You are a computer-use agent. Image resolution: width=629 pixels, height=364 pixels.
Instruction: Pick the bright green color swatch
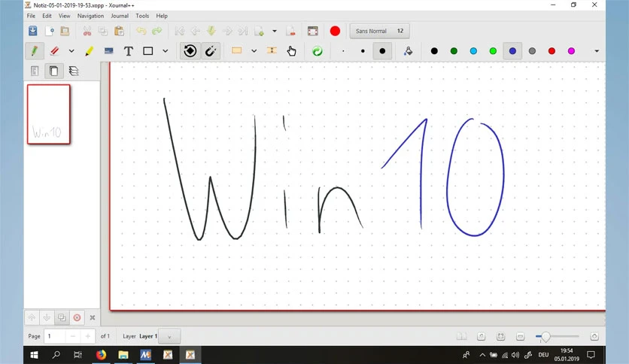coord(493,51)
